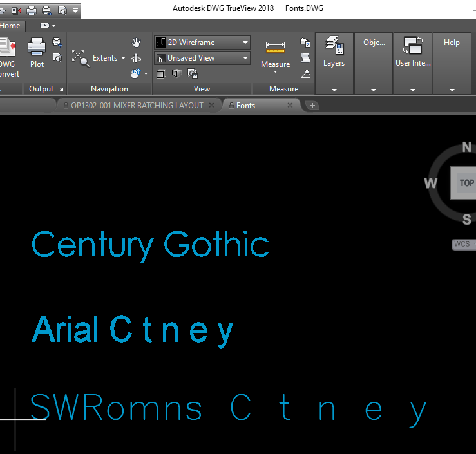Click the Century Gothic text in drawing
The width and height of the screenshot is (476, 454).
point(150,246)
